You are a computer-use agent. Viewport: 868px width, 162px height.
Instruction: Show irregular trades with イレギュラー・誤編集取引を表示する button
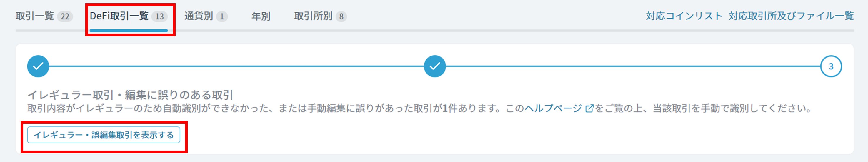tap(104, 135)
